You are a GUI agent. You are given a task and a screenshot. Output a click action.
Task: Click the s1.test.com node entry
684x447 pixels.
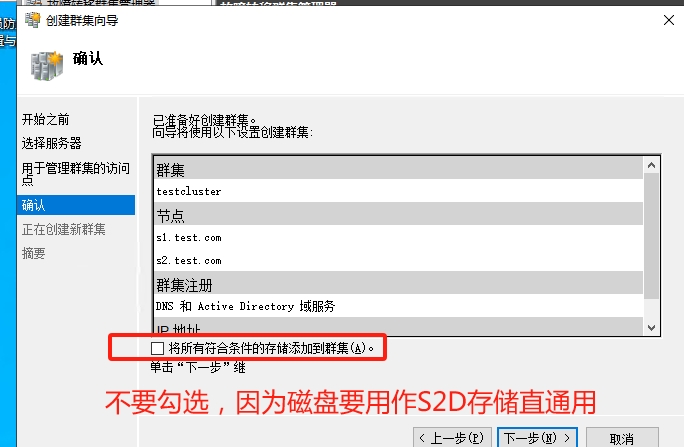pyautogui.click(x=399, y=237)
